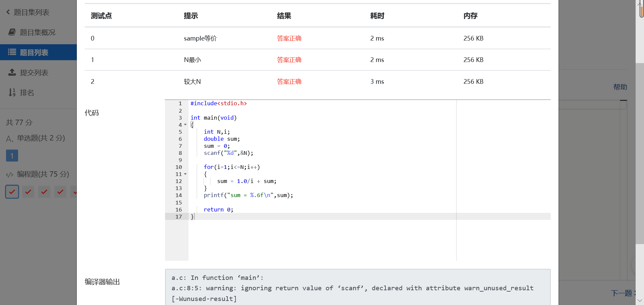Collapse the for-loop fold at line 11
This screenshot has width=644, height=305.
(x=185, y=174)
